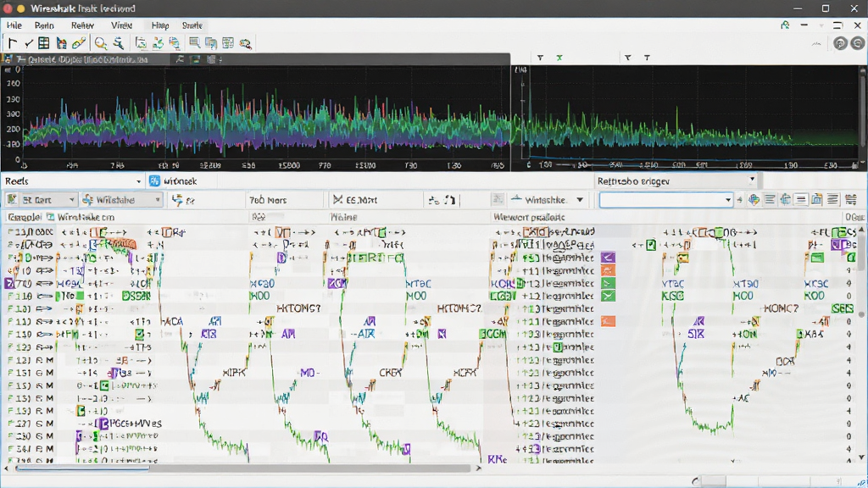
Task: Click the running figure icon beside the magnifier
Action: (x=119, y=43)
